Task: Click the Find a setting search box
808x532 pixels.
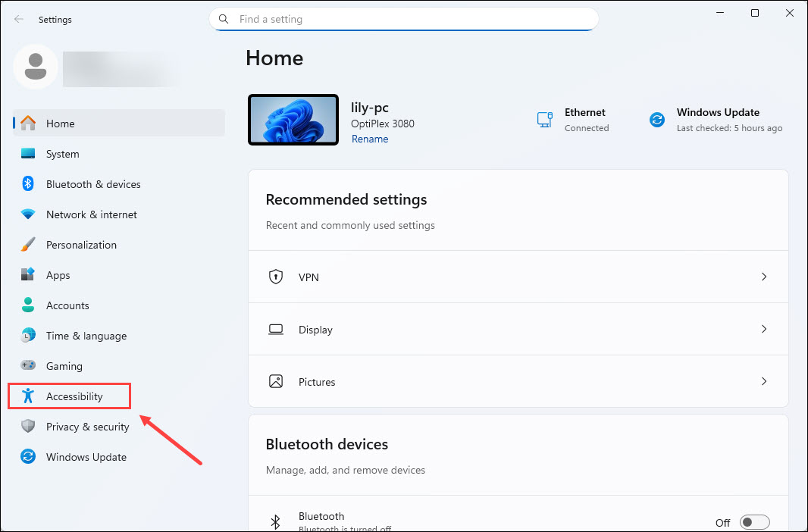Action: click(x=409, y=19)
